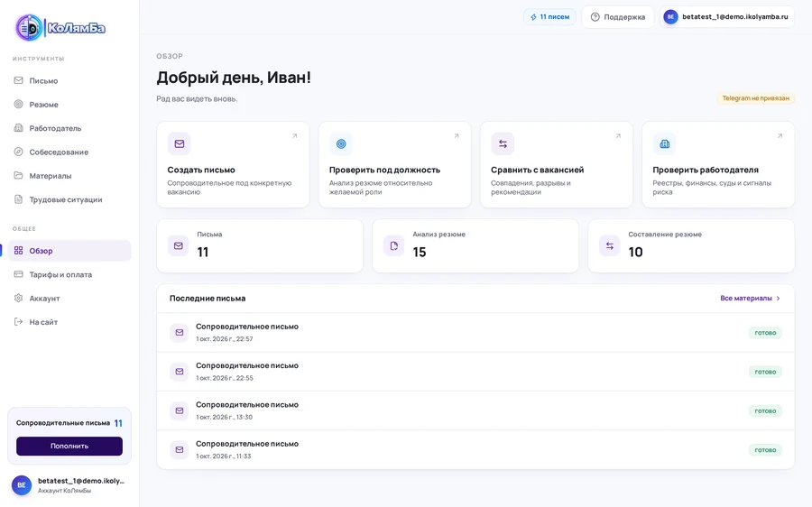
Task: Click the document icon in Анализ резюме counter
Action: pos(394,246)
